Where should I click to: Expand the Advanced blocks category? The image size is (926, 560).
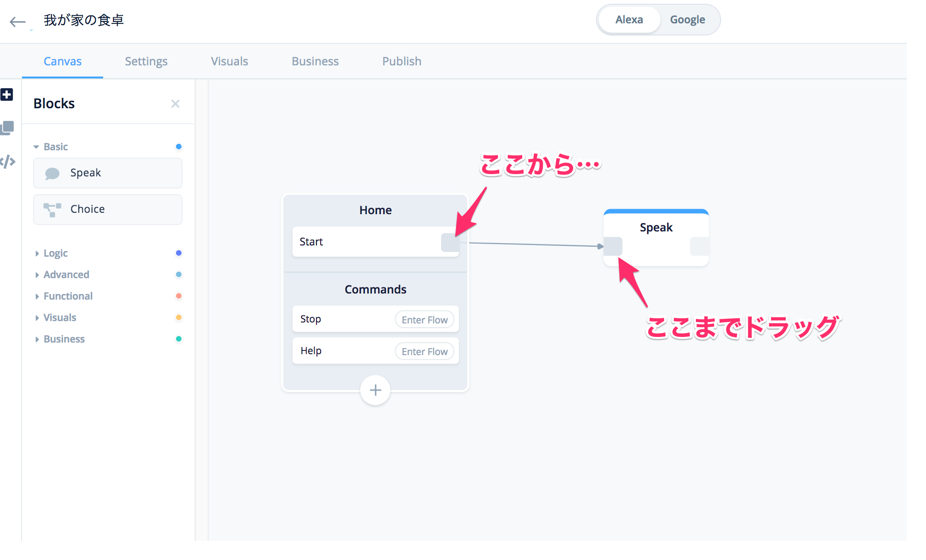pos(66,275)
